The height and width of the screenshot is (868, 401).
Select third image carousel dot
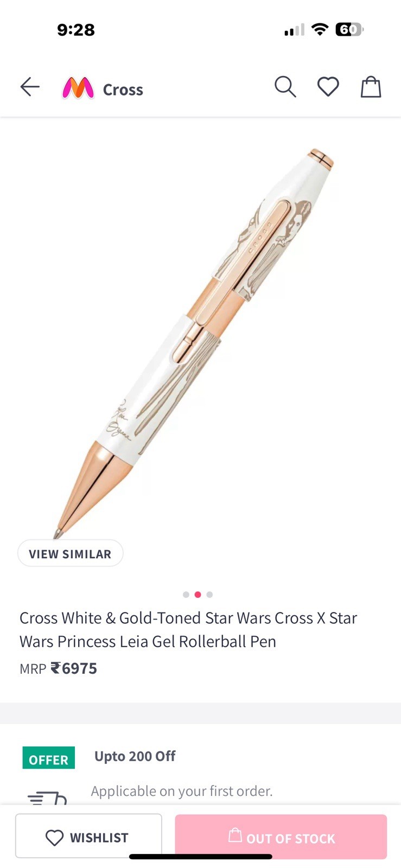point(209,595)
